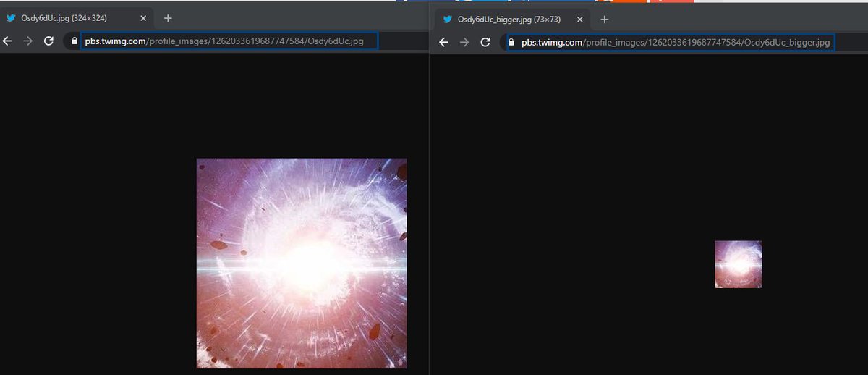
Task: Click the lock icon in right address bar
Action: click(511, 42)
